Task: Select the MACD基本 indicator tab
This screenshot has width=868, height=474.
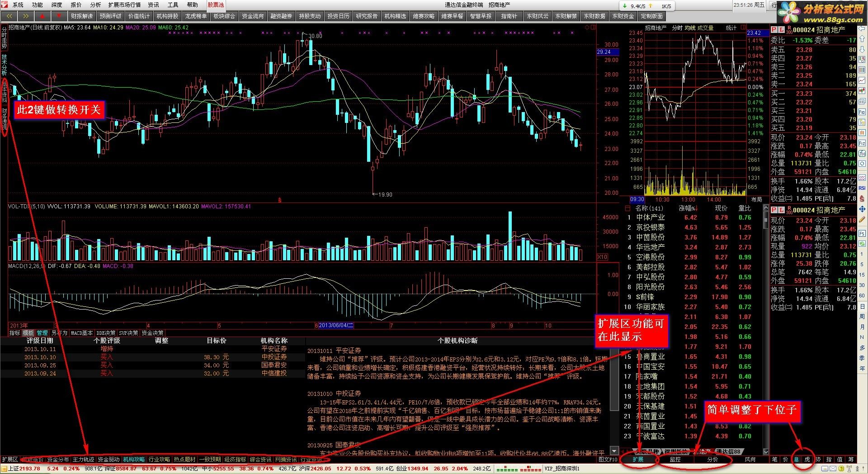Action: click(82, 333)
